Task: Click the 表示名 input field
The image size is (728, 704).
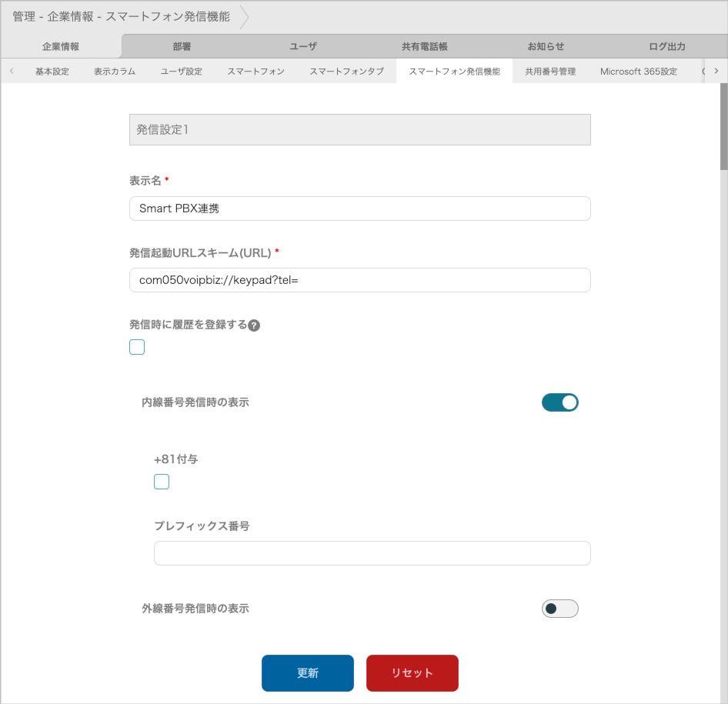Action: coord(360,209)
